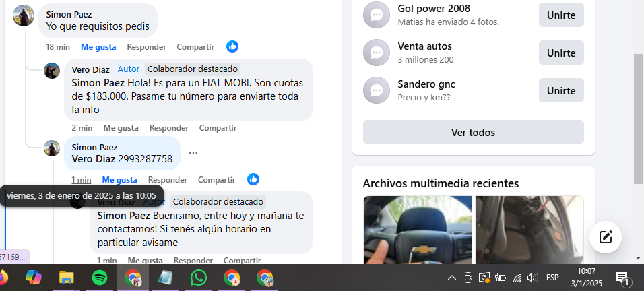Expand all chats with Ver todos
The height and width of the screenshot is (291, 644).
[473, 132]
